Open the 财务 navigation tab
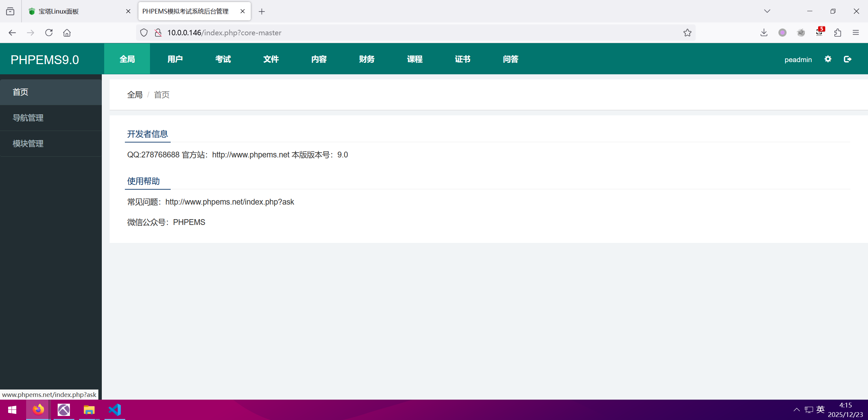This screenshot has width=868, height=420. click(x=367, y=59)
